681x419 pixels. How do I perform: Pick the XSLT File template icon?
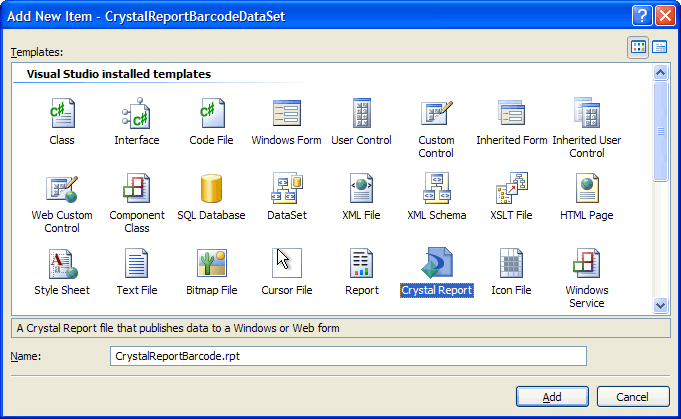point(511,188)
